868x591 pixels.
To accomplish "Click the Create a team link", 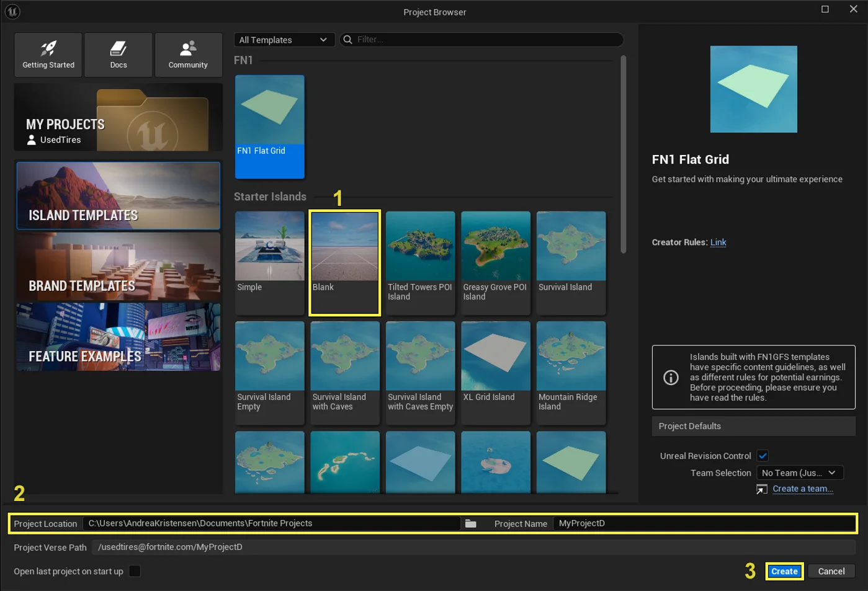I will pyautogui.click(x=803, y=489).
